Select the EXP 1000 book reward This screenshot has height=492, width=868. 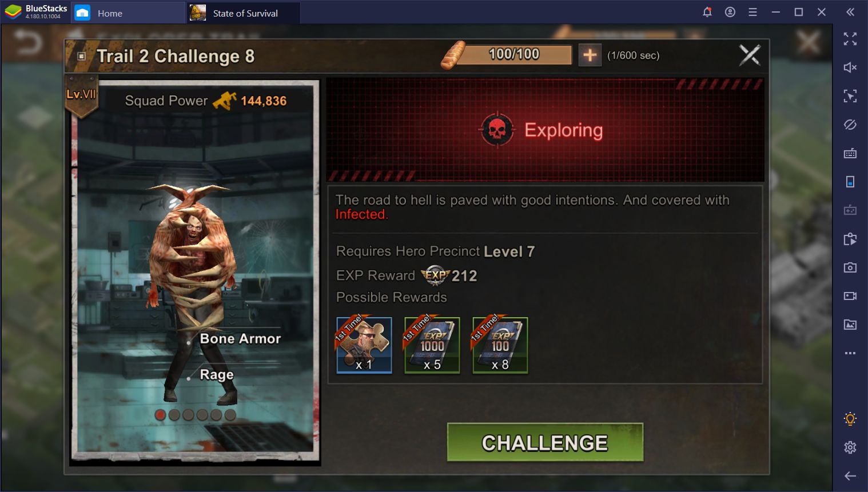[432, 345]
